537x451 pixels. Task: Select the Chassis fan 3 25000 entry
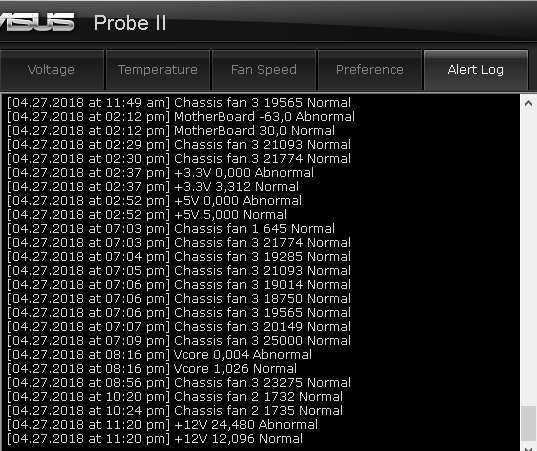179,341
